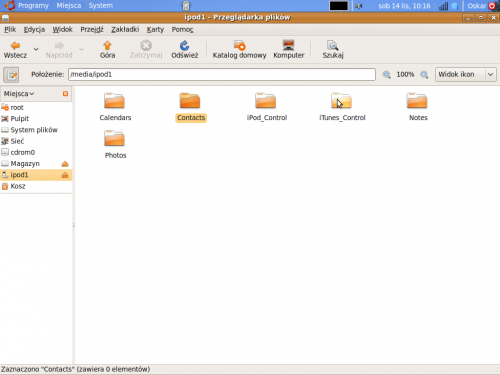The width and height of the screenshot is (500, 375).
Task: Zoom in with the plus magnifier
Action: (x=424, y=75)
